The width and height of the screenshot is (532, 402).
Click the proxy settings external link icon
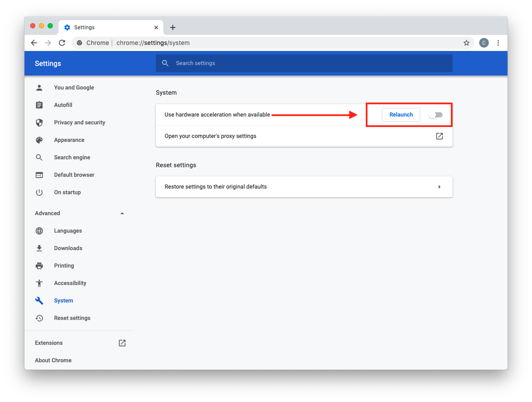tap(439, 136)
